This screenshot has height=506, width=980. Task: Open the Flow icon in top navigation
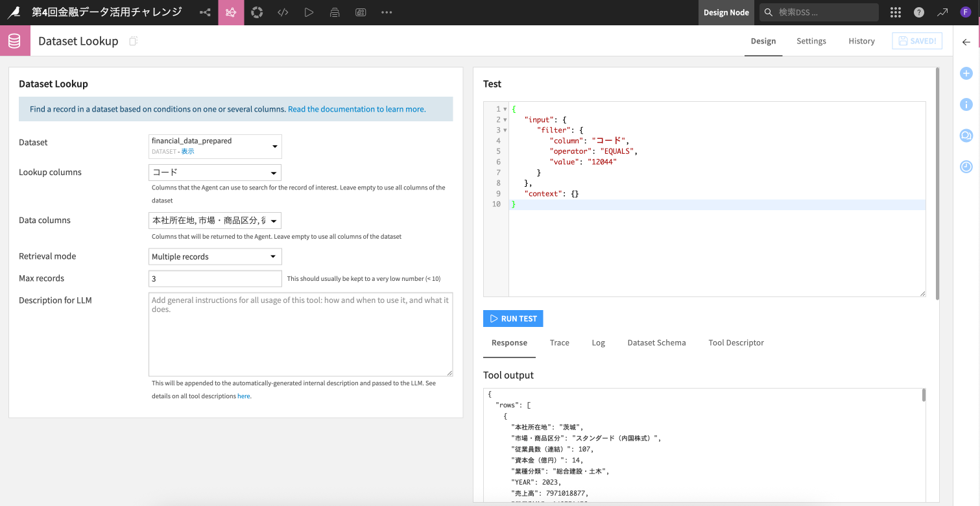205,12
